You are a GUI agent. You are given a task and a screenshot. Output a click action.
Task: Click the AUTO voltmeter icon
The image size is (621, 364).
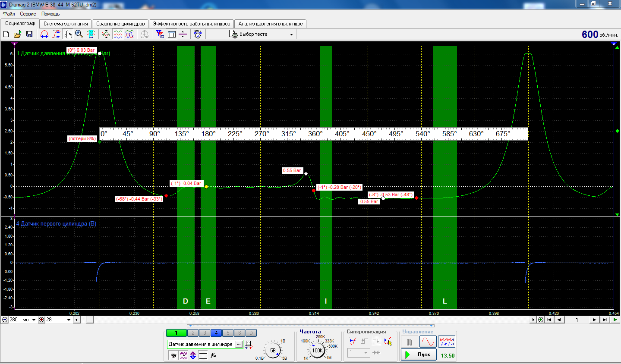(x=198, y=35)
